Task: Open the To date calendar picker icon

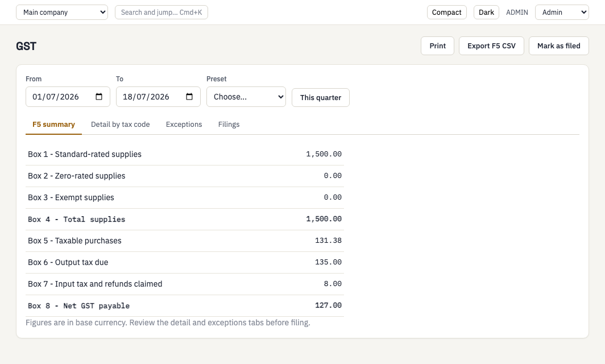Action: [189, 97]
